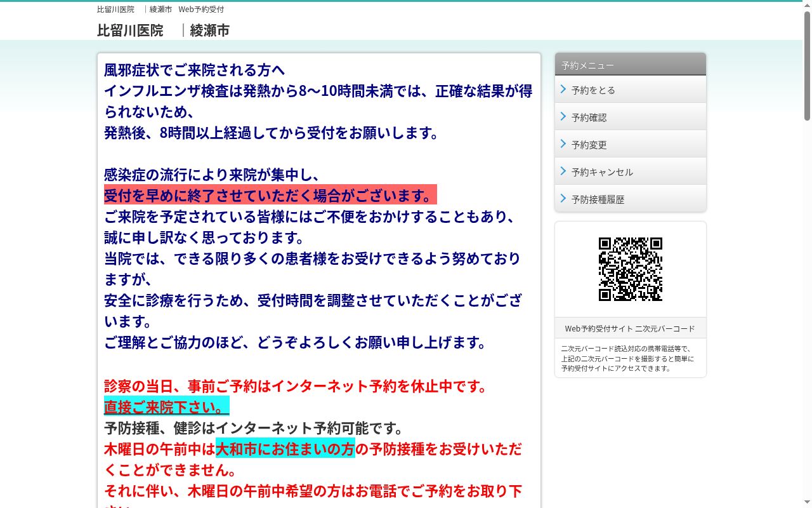Image resolution: width=812 pixels, height=508 pixels.
Task: Click the 風邪症状でご来院される方へ heading line
Action: (x=195, y=70)
